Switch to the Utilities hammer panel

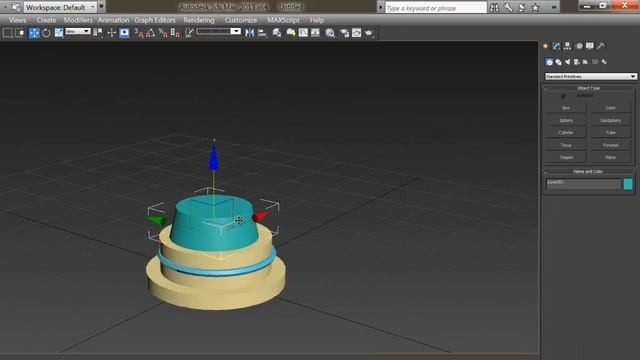600,46
